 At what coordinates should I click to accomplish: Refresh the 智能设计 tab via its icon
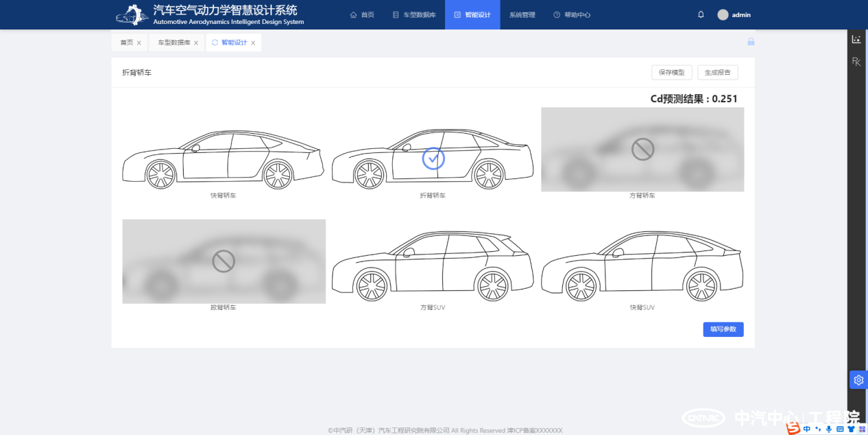click(215, 43)
